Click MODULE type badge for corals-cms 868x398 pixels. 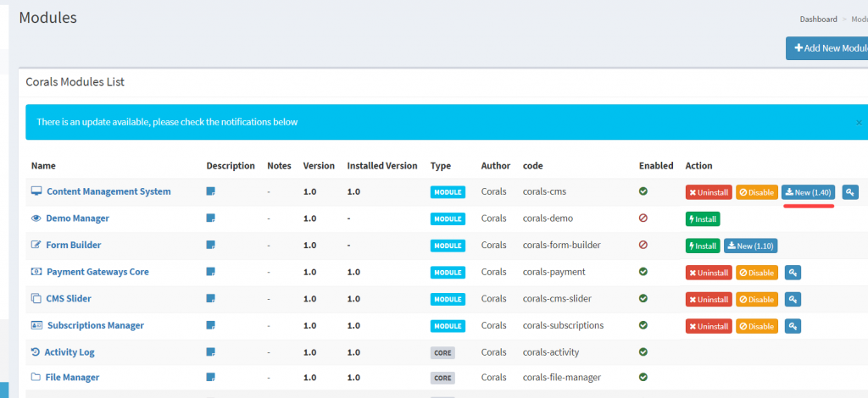pos(448,192)
